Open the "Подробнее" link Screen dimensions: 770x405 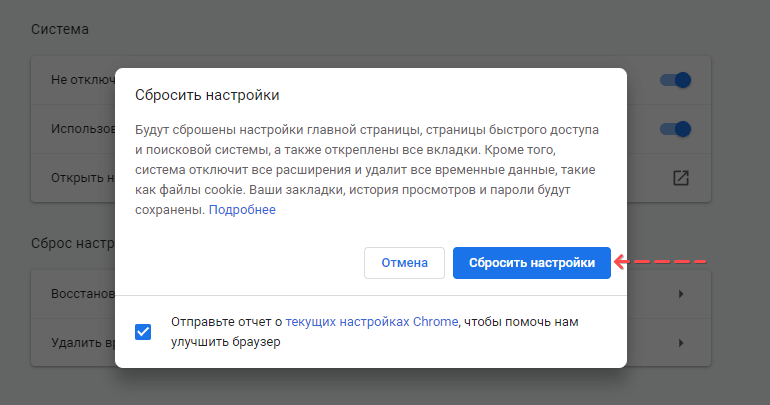pyautogui.click(x=241, y=210)
